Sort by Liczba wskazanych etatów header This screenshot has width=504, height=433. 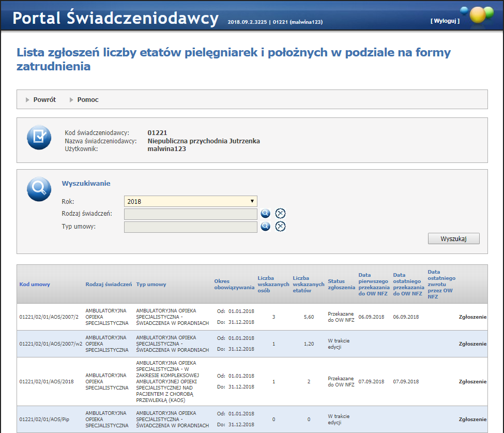click(x=308, y=284)
